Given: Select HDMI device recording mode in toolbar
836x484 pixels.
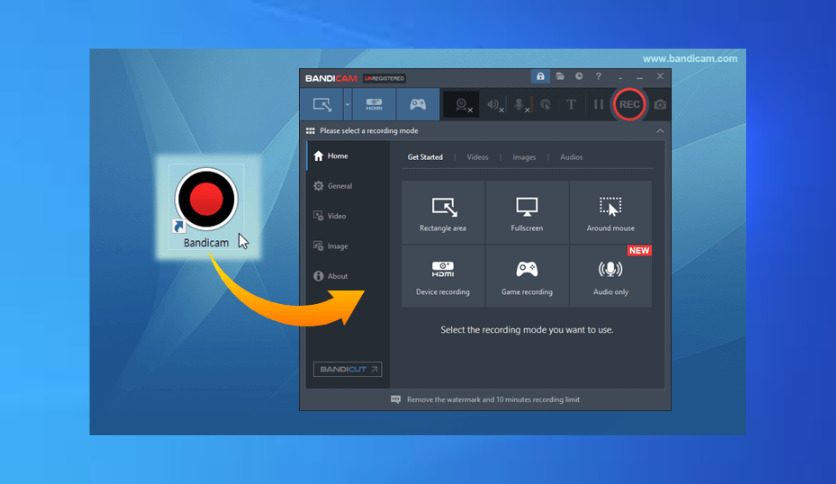Looking at the screenshot, I should point(374,104).
